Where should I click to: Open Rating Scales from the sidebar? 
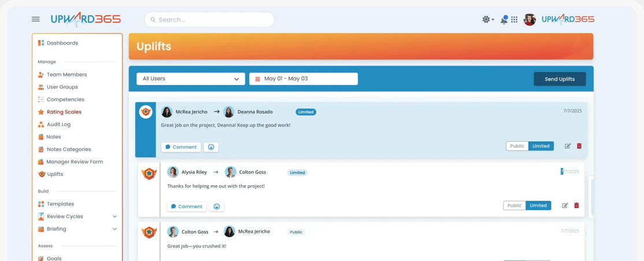pyautogui.click(x=64, y=112)
